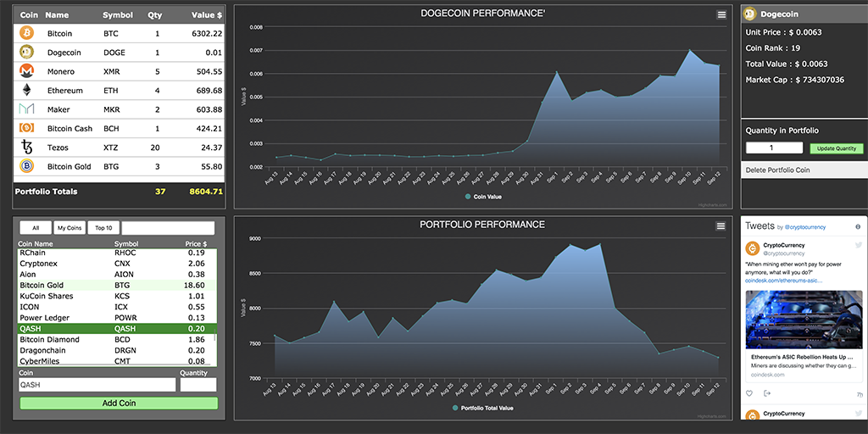Select the Bitcoin row in portfolio

(119, 33)
